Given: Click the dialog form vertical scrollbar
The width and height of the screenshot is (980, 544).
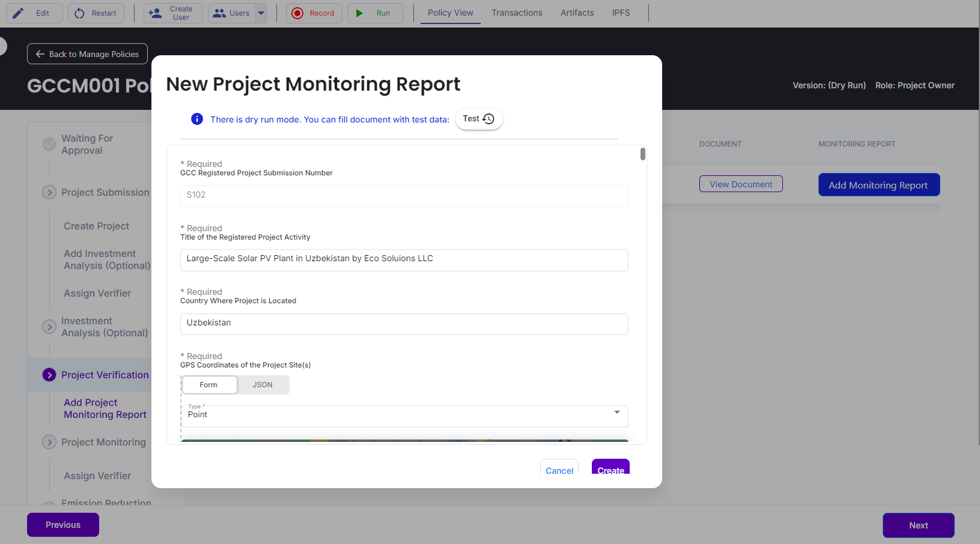Looking at the screenshot, I should tap(643, 154).
